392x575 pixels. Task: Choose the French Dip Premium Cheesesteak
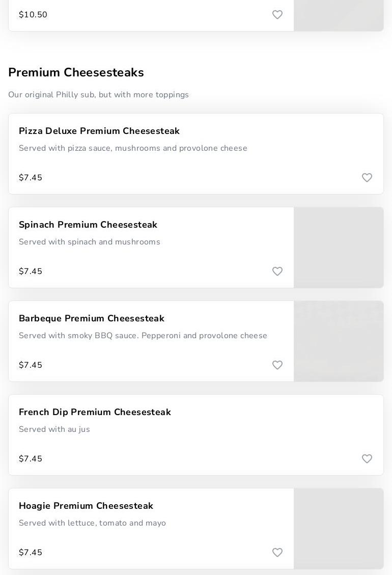pyautogui.click(x=95, y=413)
